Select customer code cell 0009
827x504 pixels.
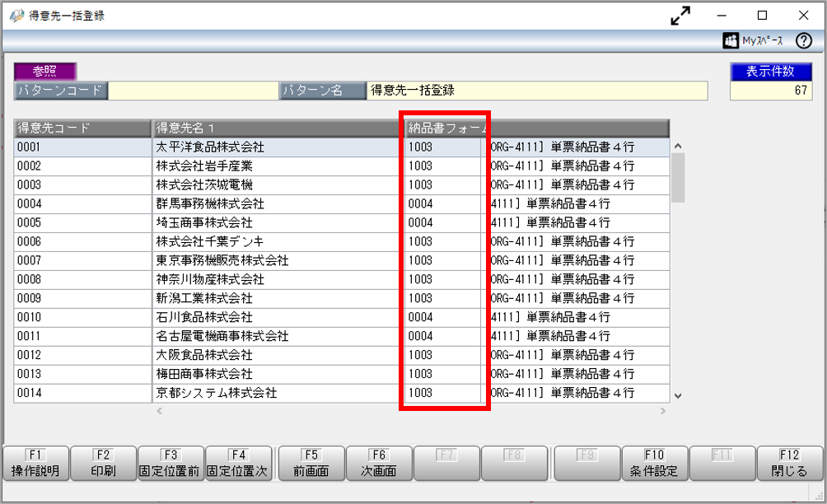click(83, 298)
